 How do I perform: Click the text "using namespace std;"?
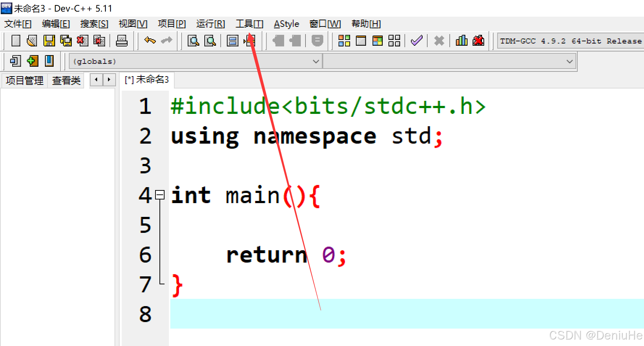(307, 137)
